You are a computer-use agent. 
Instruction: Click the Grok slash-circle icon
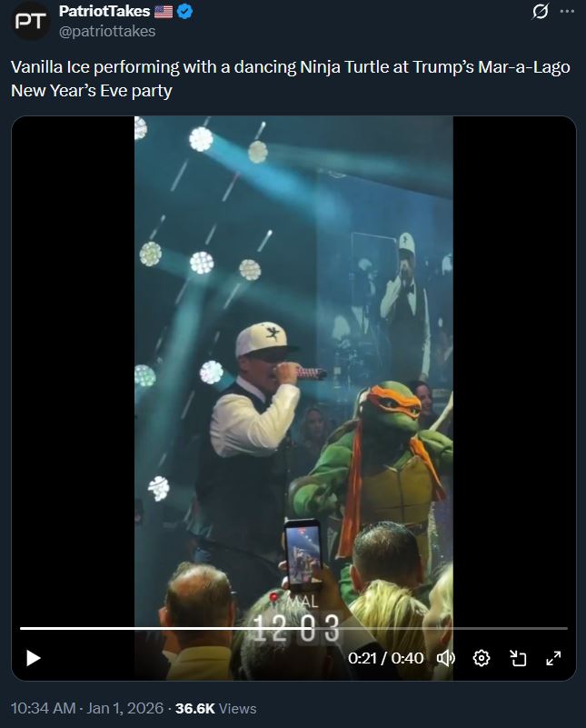[540, 11]
